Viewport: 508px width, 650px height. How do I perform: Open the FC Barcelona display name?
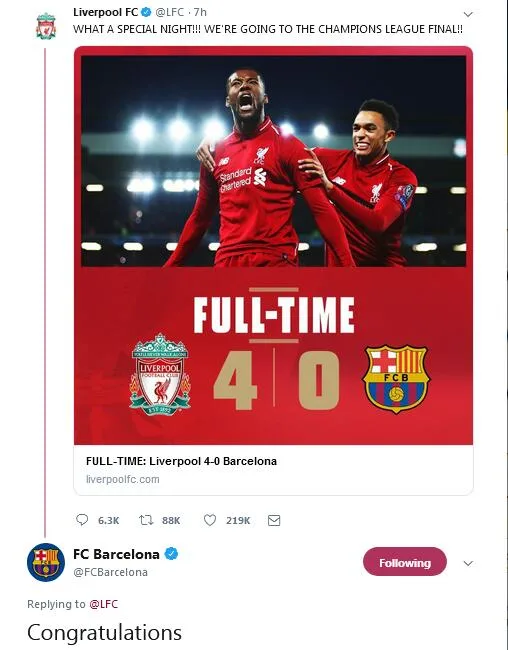point(116,554)
